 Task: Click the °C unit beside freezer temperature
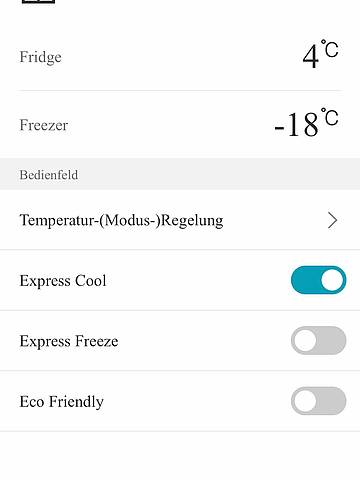pyautogui.click(x=329, y=117)
